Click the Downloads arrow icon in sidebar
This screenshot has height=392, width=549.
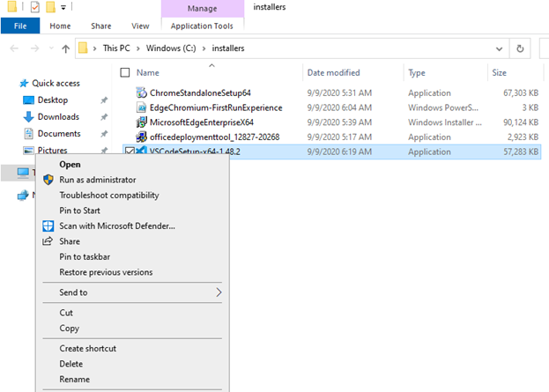(x=28, y=116)
